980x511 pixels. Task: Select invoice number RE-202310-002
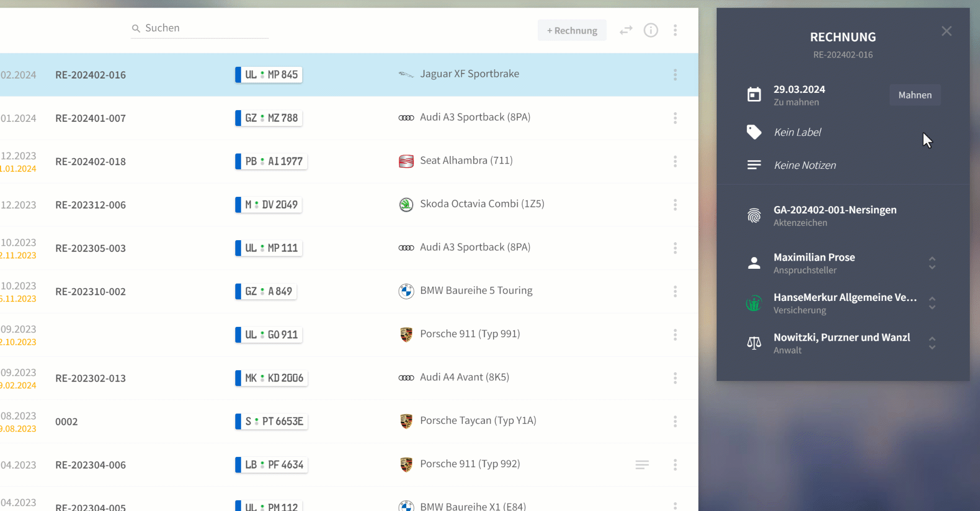click(x=90, y=292)
